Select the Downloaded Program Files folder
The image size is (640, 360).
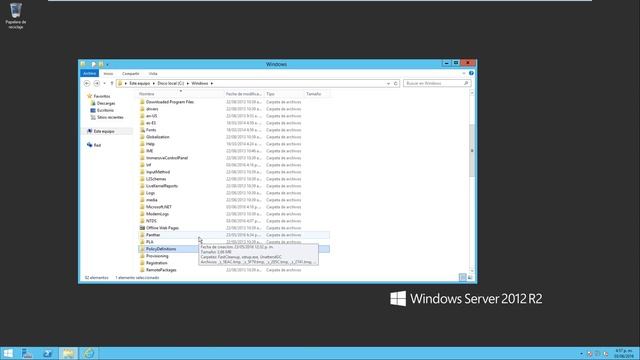[x=170, y=102]
